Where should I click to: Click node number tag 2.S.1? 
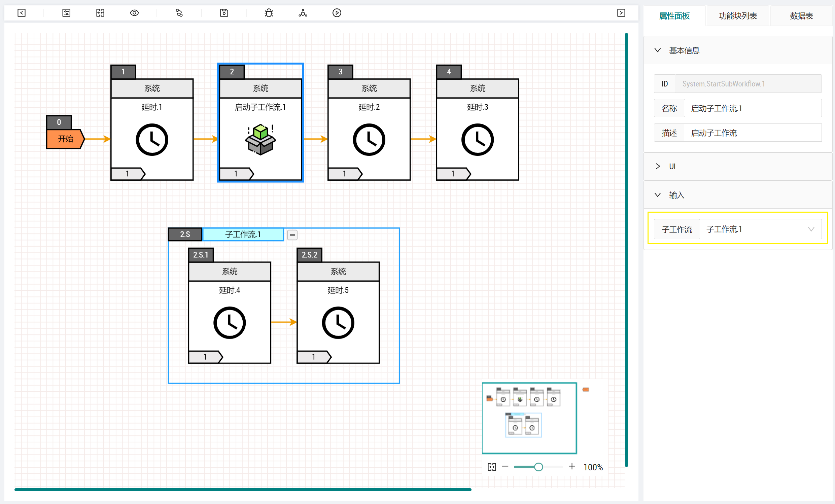[x=201, y=255]
